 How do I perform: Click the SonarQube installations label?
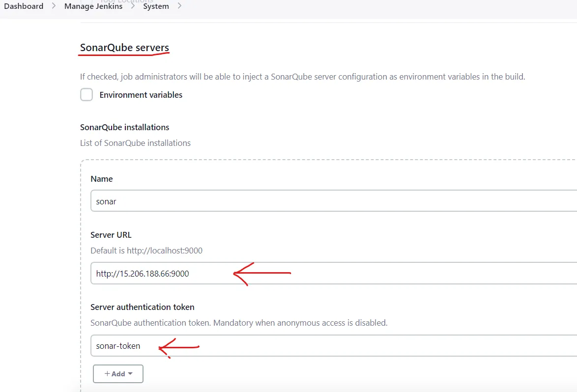point(124,127)
